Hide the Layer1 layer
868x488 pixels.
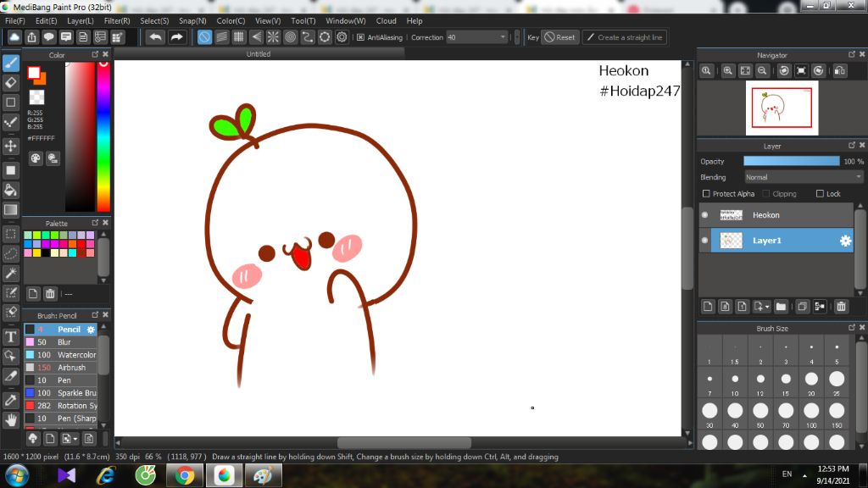[x=704, y=240]
